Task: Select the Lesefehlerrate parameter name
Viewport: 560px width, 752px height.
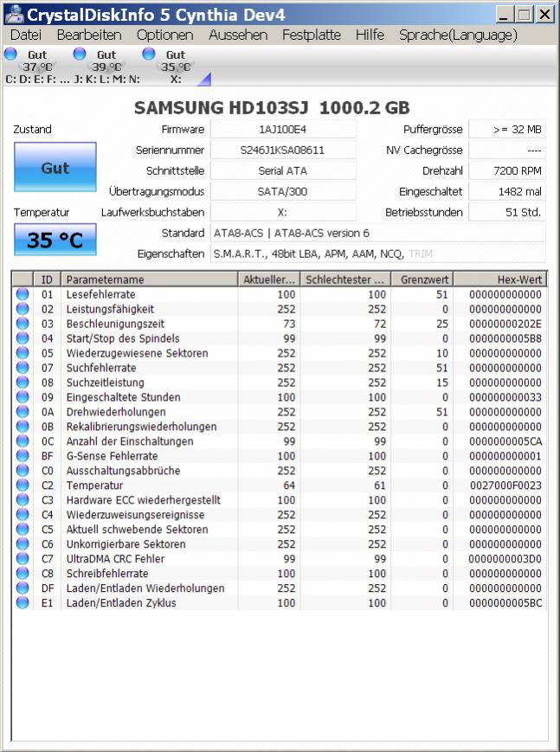Action: point(100,294)
